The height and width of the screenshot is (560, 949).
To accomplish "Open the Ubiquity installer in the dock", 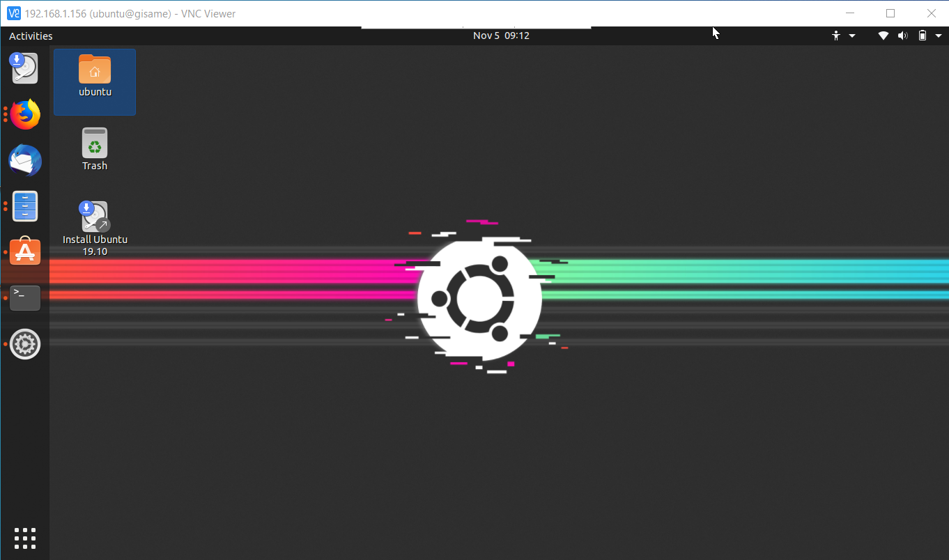I will (x=25, y=68).
